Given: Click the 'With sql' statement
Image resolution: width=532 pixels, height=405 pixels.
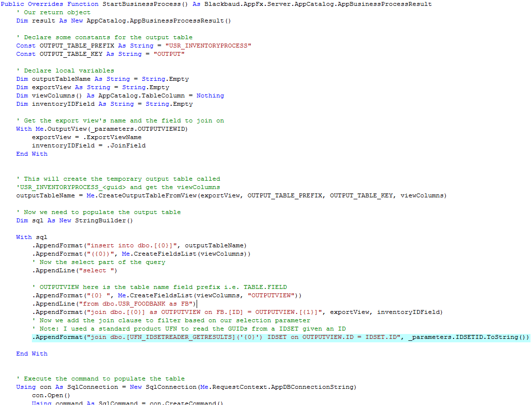Looking at the screenshot, I should (31, 238).
